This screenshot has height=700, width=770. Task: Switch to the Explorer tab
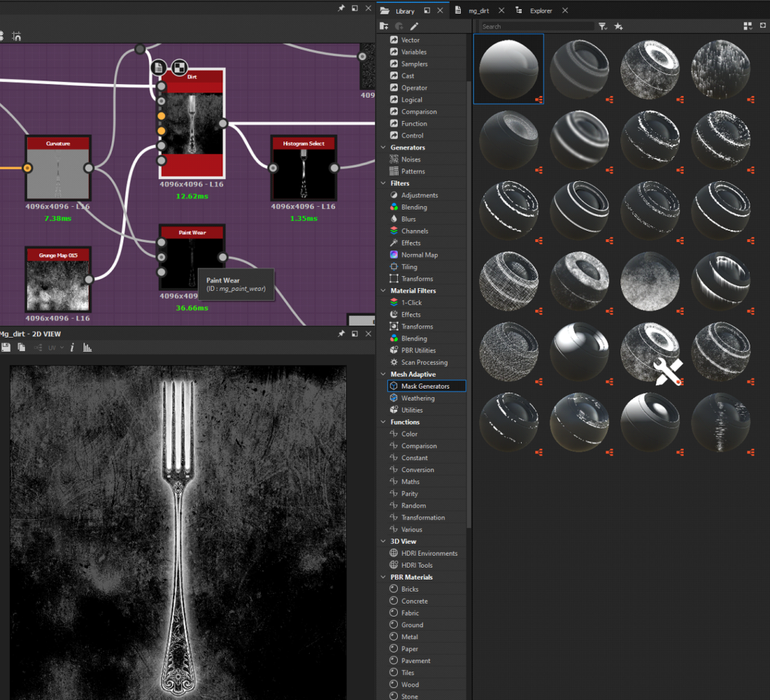[x=541, y=11]
